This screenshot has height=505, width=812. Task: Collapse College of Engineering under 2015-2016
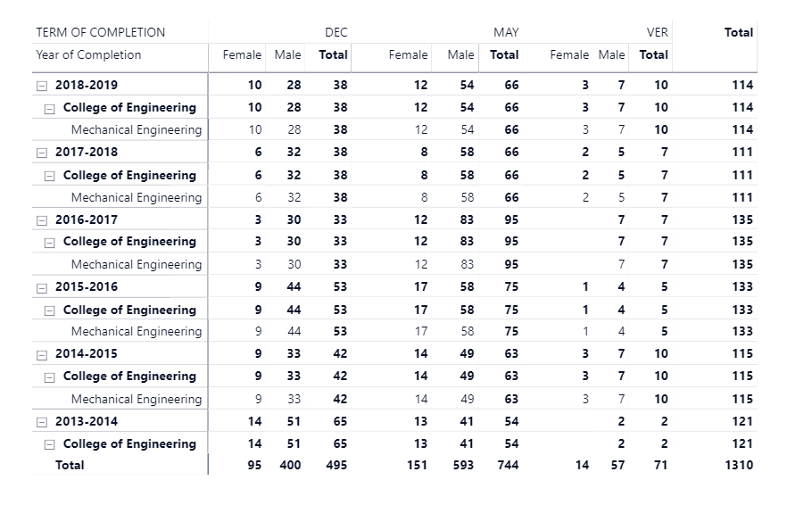coord(50,311)
